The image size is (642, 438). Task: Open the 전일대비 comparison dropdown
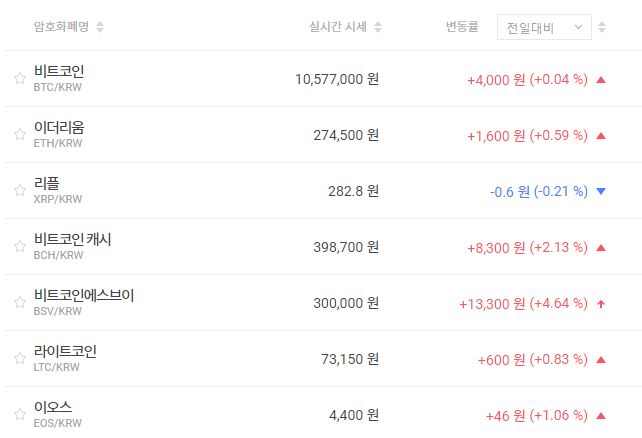tap(544, 27)
